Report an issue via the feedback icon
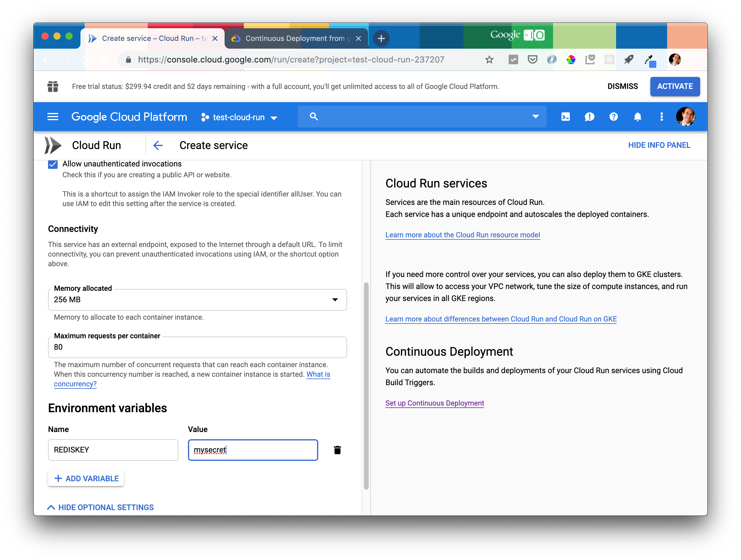 coord(589,117)
